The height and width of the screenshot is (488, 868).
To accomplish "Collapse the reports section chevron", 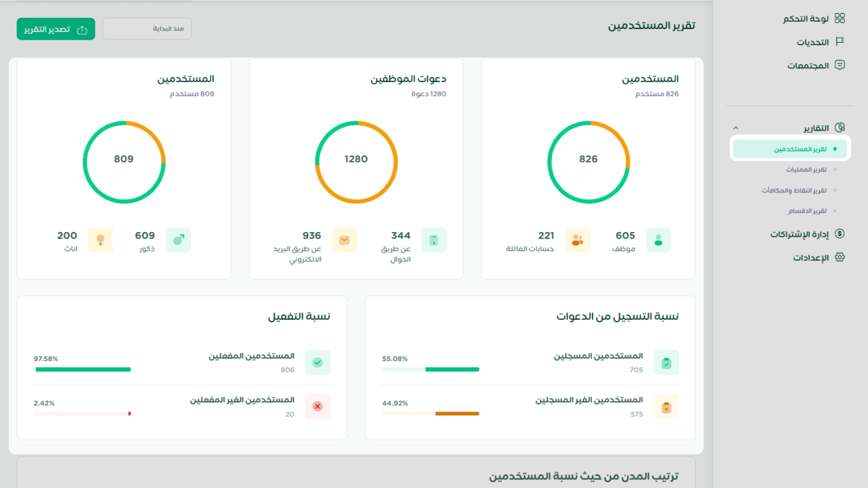I will (736, 128).
